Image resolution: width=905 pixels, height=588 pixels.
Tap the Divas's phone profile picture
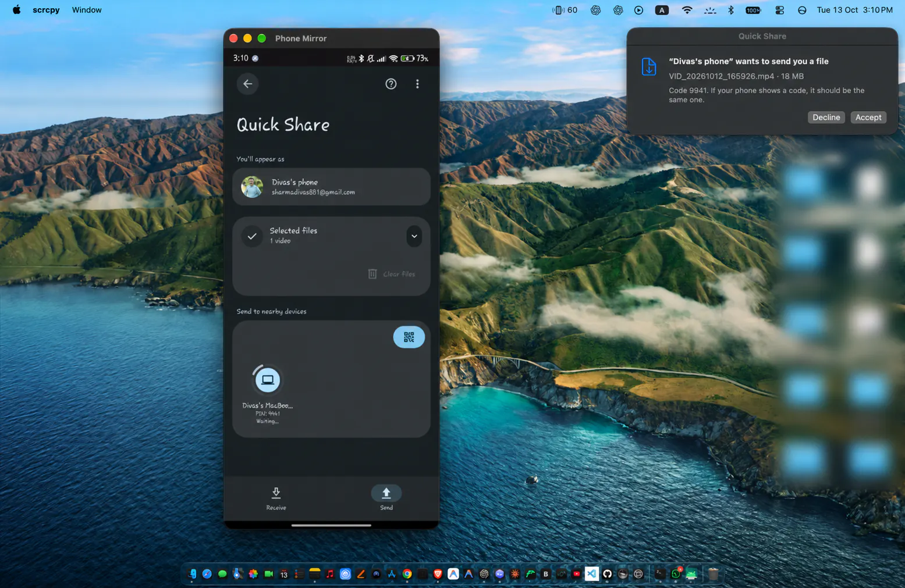[252, 187]
